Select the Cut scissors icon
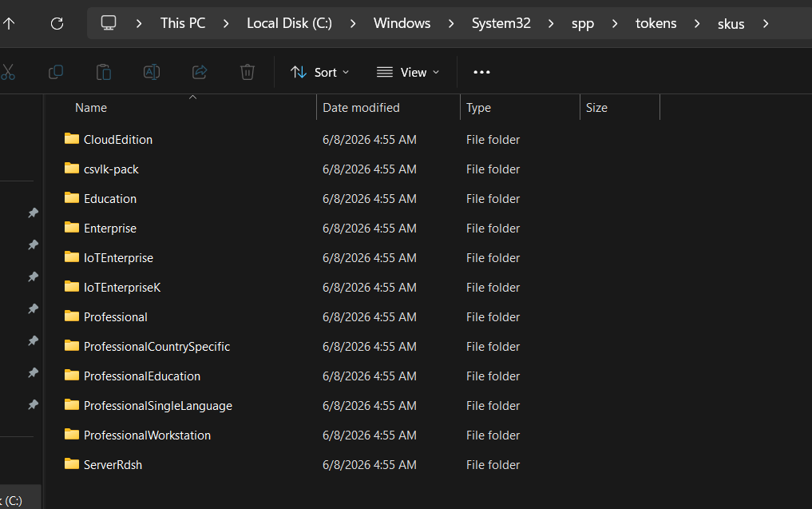Image resolution: width=812 pixels, height=509 pixels. (8, 72)
